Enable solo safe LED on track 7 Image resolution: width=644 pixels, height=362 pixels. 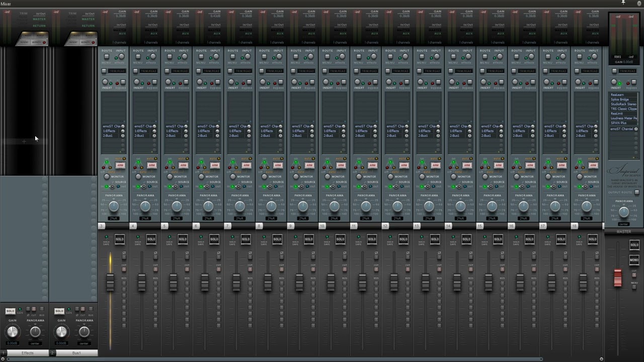click(x=232, y=237)
